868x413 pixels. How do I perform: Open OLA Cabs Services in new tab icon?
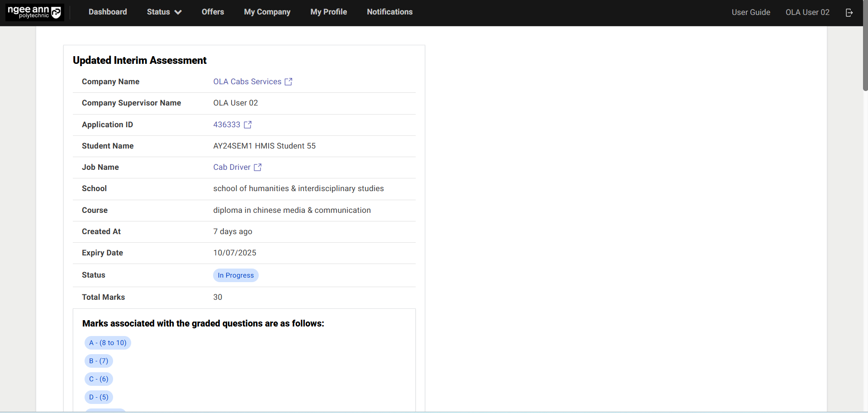click(x=289, y=82)
